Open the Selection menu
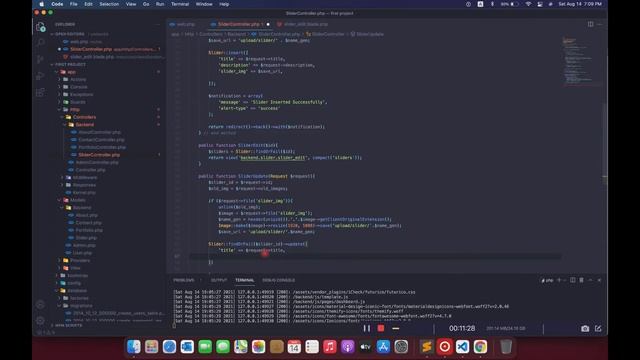Viewport: 640px width, 360px height. (109, 4)
